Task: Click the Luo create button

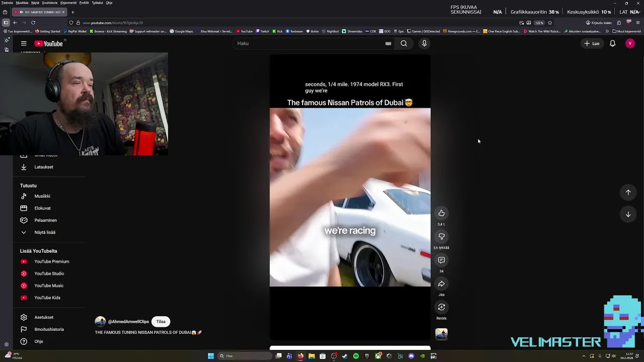Action: 592,43
